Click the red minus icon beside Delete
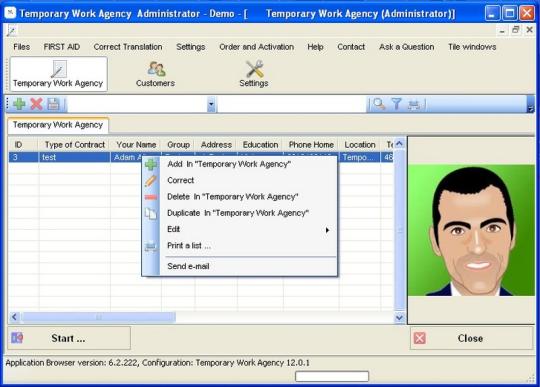 [x=151, y=197]
